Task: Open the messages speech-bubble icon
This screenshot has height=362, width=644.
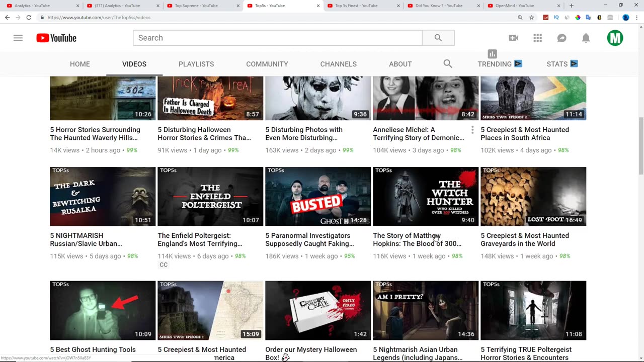Action: tap(562, 38)
